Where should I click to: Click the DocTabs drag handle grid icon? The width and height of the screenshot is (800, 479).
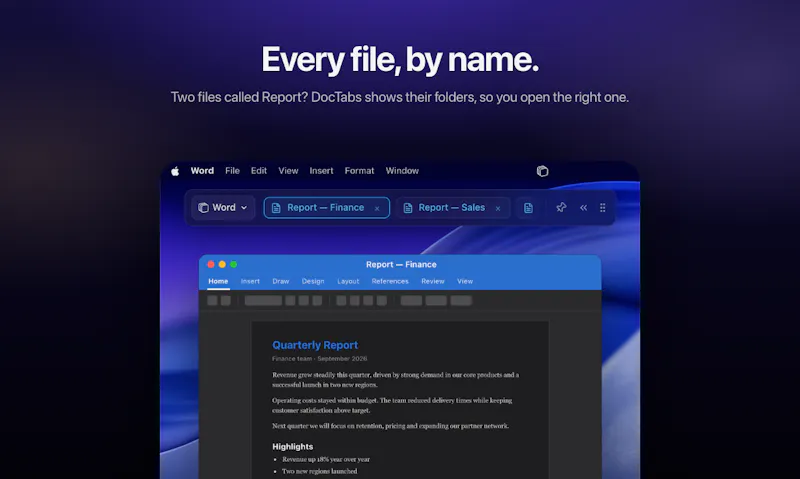(x=603, y=208)
